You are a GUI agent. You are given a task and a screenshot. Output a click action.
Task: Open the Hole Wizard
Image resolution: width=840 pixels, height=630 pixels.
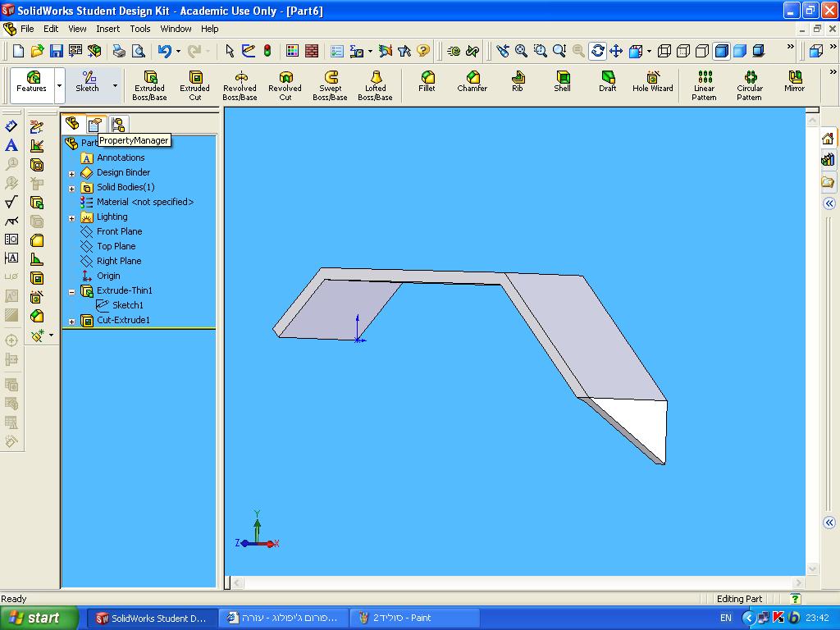tap(652, 81)
